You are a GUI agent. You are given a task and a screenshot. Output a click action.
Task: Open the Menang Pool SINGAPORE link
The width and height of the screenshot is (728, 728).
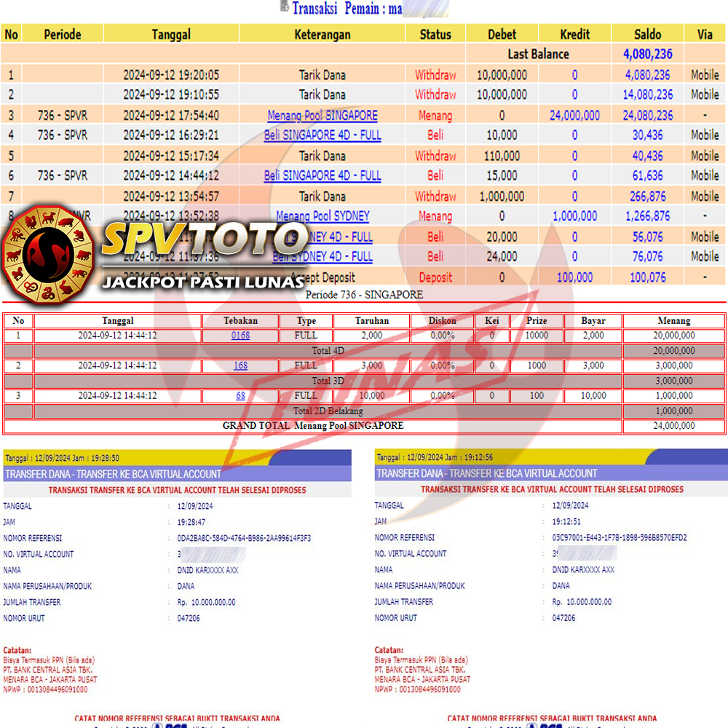coord(323,115)
